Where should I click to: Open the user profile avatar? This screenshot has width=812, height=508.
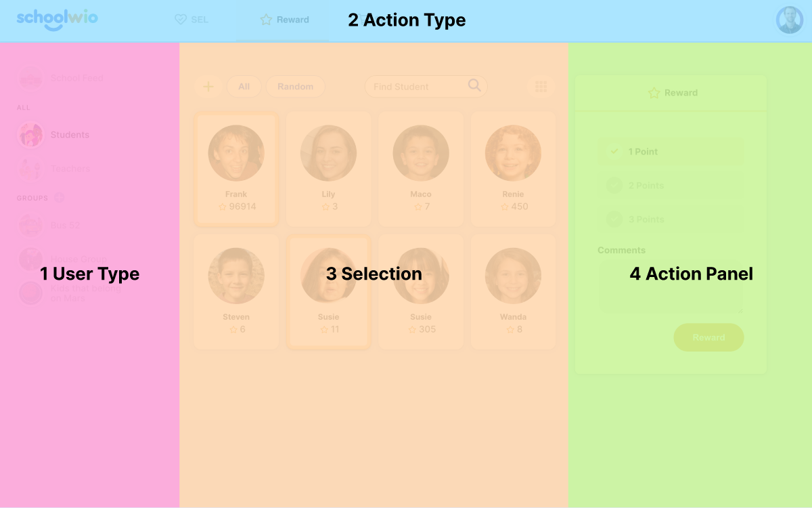coord(789,20)
